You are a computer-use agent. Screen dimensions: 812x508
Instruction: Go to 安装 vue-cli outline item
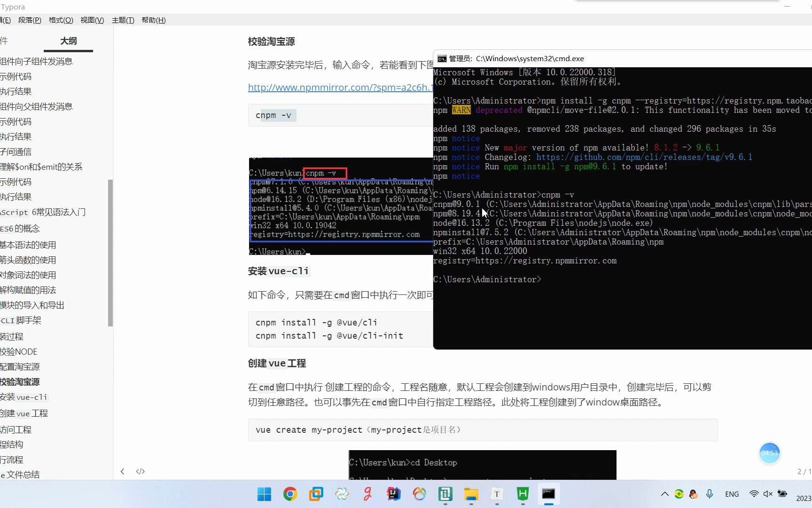[x=24, y=397]
